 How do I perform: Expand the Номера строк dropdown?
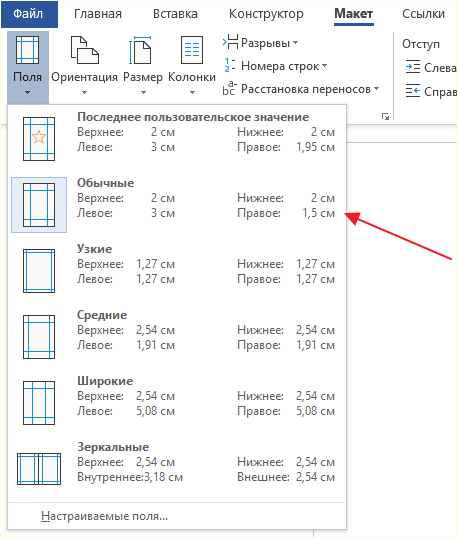pyautogui.click(x=275, y=66)
